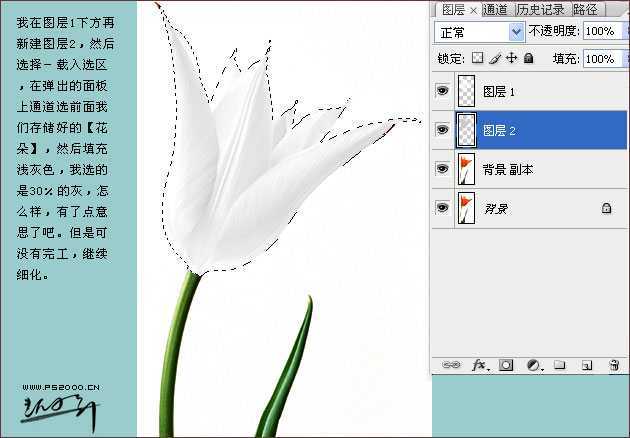Click the WWW.PS2000.CN text
Image resolution: width=630 pixels, height=438 pixels.
[61, 387]
